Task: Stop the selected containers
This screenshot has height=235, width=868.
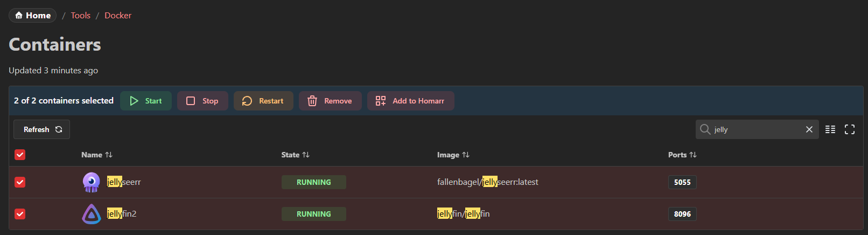Action: 202,101
